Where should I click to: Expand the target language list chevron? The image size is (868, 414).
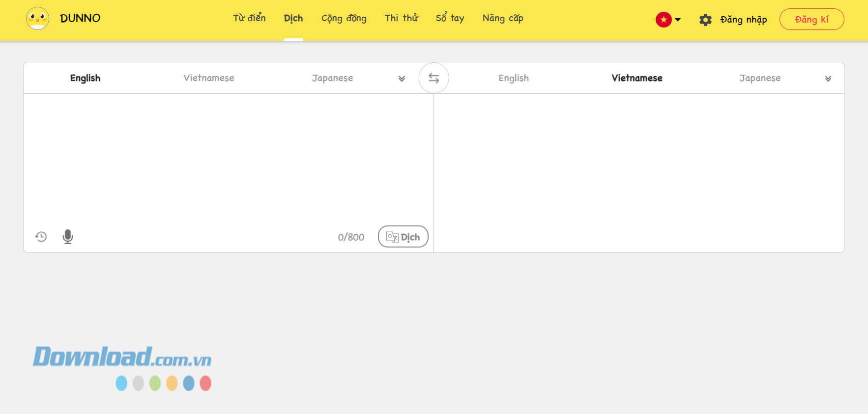[x=828, y=79]
